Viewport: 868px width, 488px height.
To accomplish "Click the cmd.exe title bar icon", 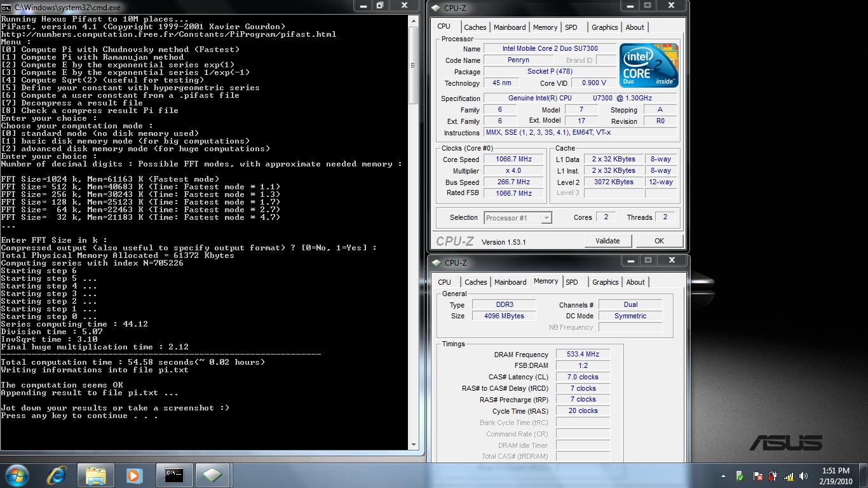I will click(x=6, y=6).
